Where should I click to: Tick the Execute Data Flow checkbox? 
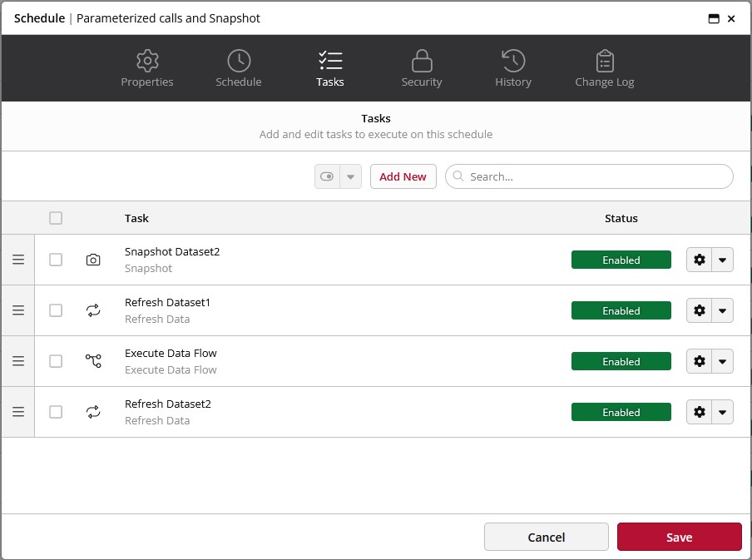56,361
